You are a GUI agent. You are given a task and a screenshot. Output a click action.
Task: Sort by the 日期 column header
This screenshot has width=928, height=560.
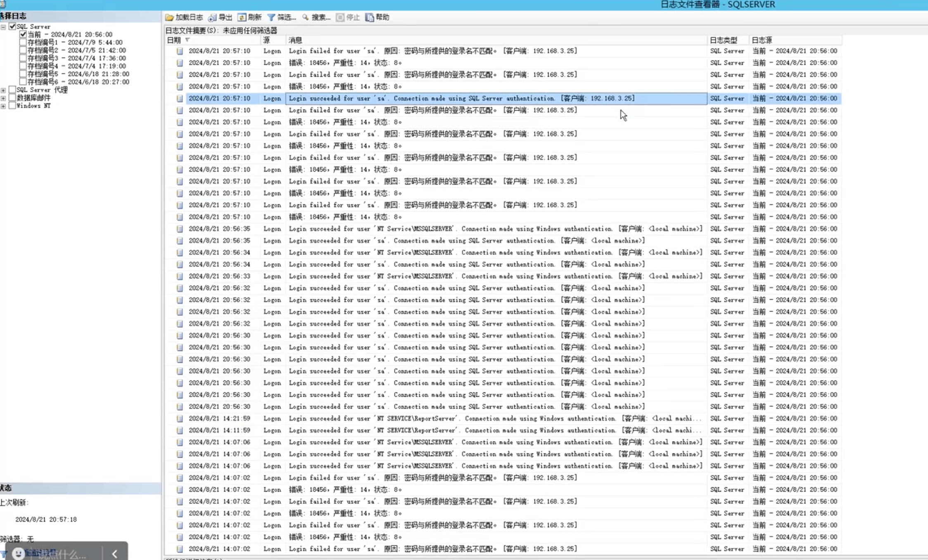tap(212, 40)
